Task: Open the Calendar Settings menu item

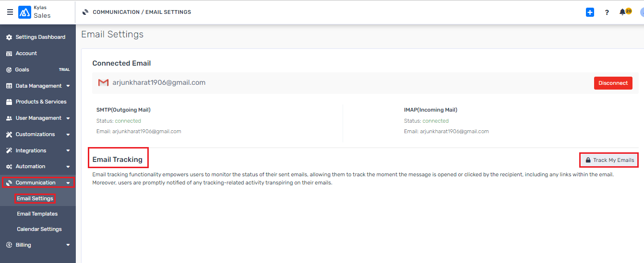Action: 39,229
